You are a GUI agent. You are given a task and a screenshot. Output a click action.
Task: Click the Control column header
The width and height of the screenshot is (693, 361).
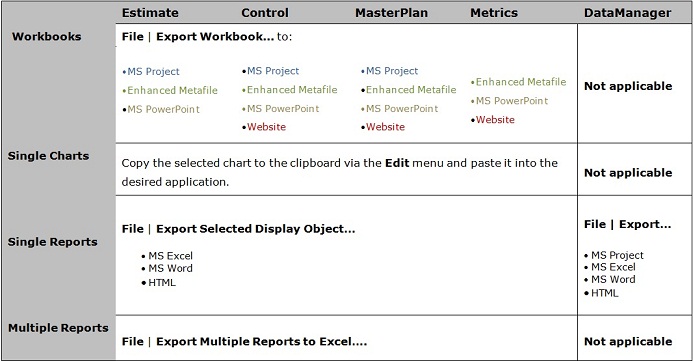(x=265, y=13)
